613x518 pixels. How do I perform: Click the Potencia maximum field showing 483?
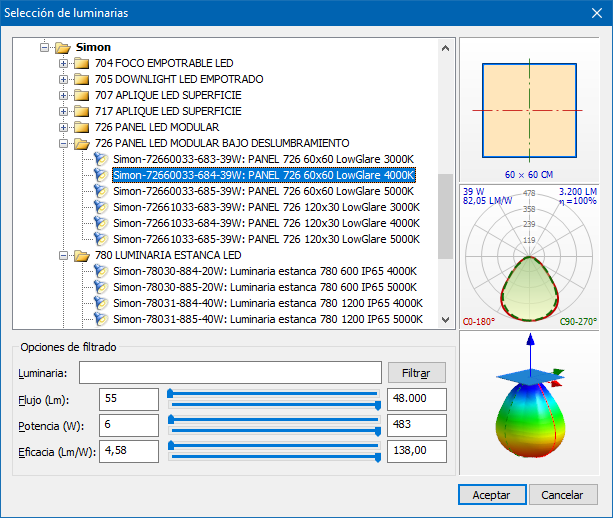pyautogui.click(x=417, y=425)
